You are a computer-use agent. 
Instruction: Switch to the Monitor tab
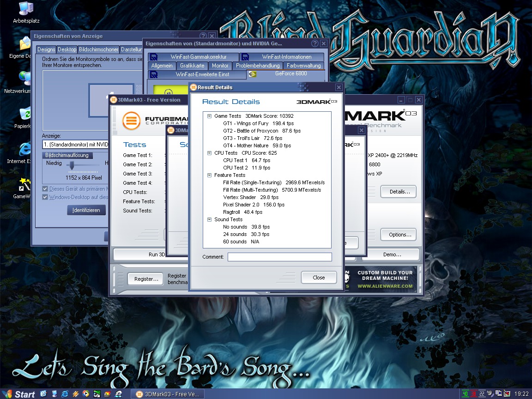click(220, 66)
